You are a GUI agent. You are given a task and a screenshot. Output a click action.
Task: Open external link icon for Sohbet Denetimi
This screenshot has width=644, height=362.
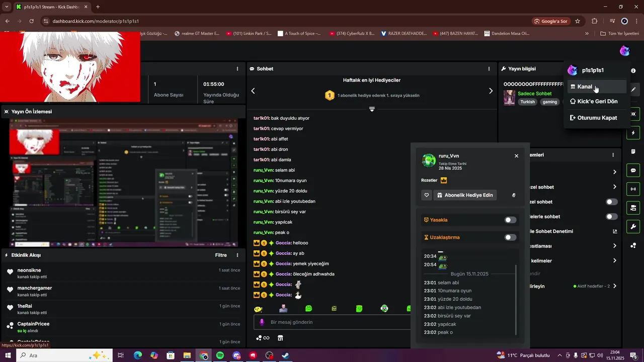coord(614,231)
